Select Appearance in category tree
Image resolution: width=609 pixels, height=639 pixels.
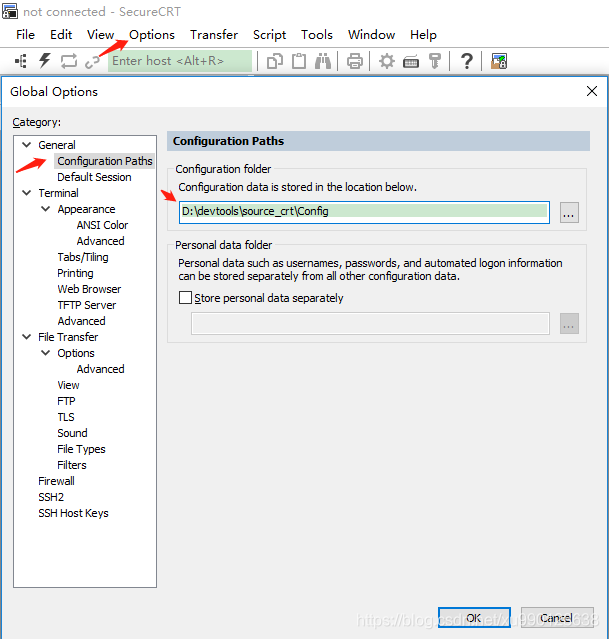pos(86,209)
